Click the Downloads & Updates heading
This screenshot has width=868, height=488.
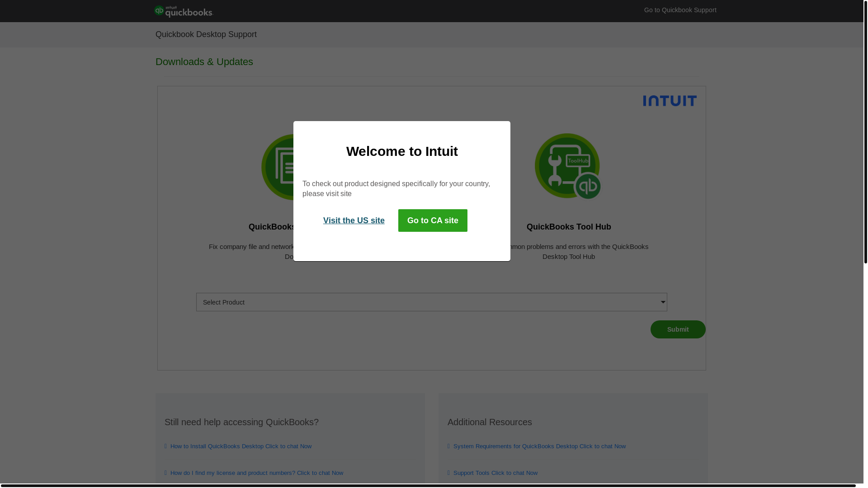pos(204,61)
